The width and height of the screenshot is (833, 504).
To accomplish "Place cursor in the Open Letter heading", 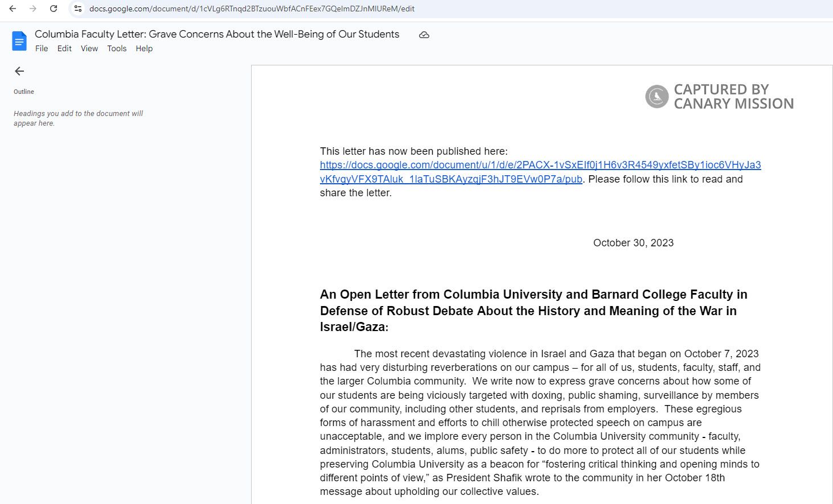I will [533, 311].
